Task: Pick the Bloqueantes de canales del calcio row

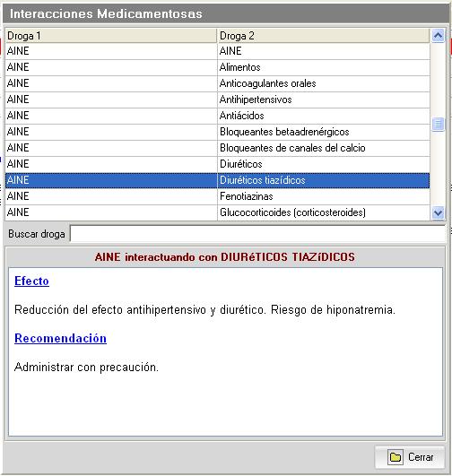Action: pos(218,148)
